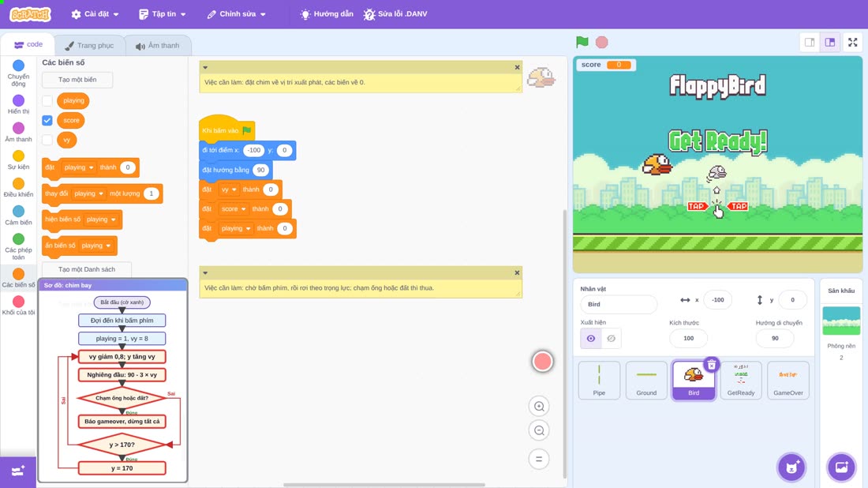The image size is (868, 488).
Task: Expand variable dropdown in ẩn biến số block
Action: pyautogui.click(x=96, y=246)
